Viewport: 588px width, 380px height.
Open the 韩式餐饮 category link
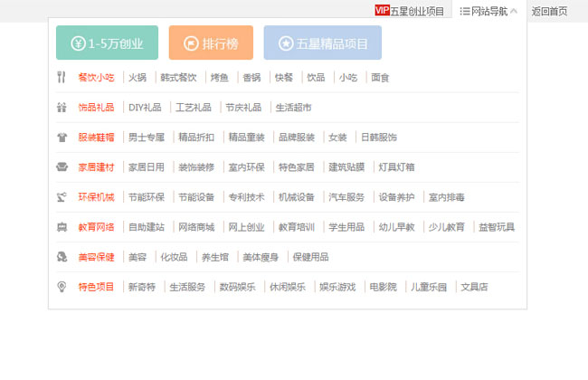coord(177,78)
